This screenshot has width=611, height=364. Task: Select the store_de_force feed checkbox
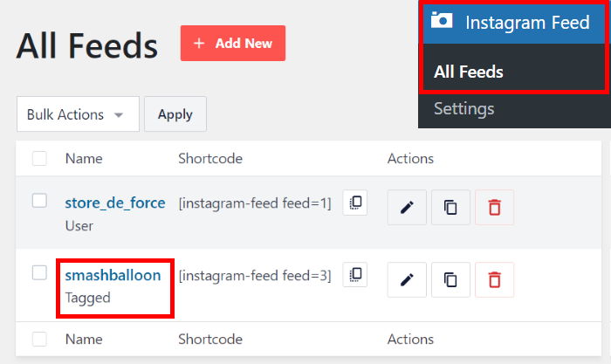click(39, 201)
